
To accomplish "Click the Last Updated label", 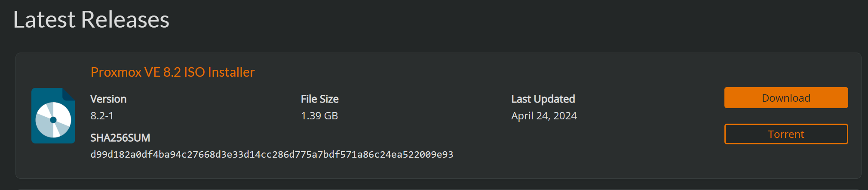I will [543, 99].
